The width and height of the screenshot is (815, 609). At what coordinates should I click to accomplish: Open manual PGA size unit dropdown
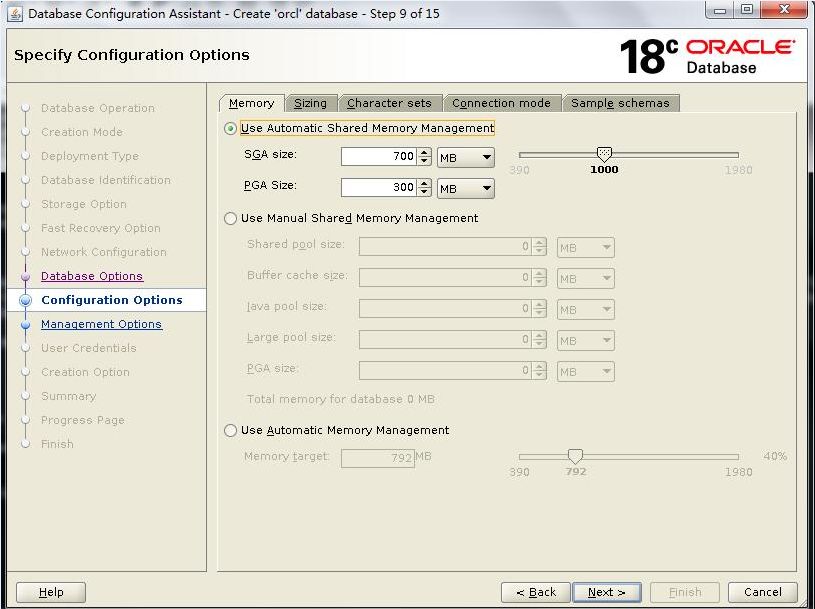click(586, 372)
